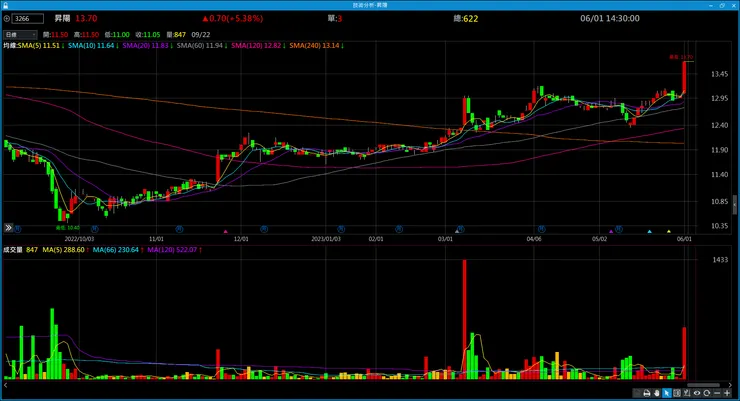Click the 13.70 last price in the header
Image resolution: width=740 pixels, height=401 pixels.
[86, 18]
